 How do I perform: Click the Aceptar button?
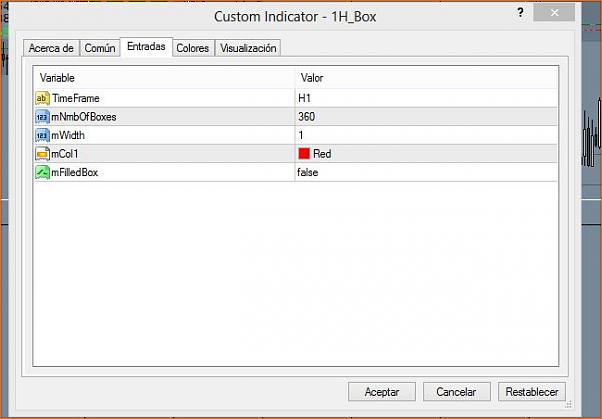382,392
